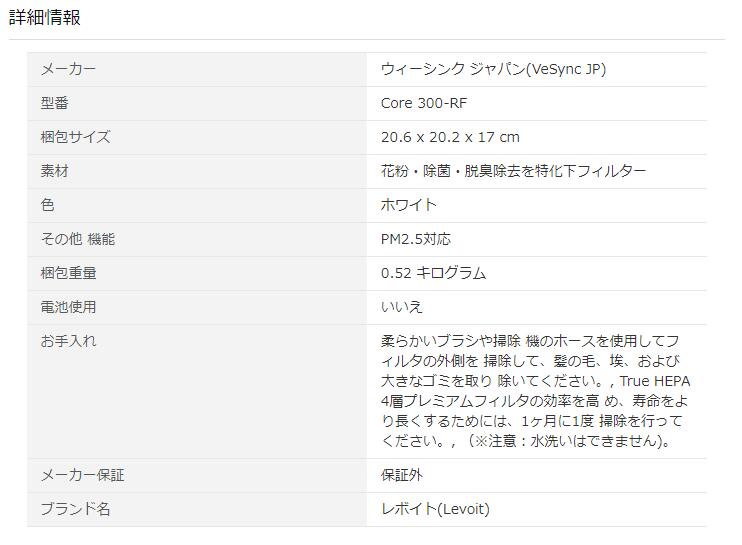742x545 pixels.
Task: Select the ホワイト color value
Action: (x=409, y=205)
